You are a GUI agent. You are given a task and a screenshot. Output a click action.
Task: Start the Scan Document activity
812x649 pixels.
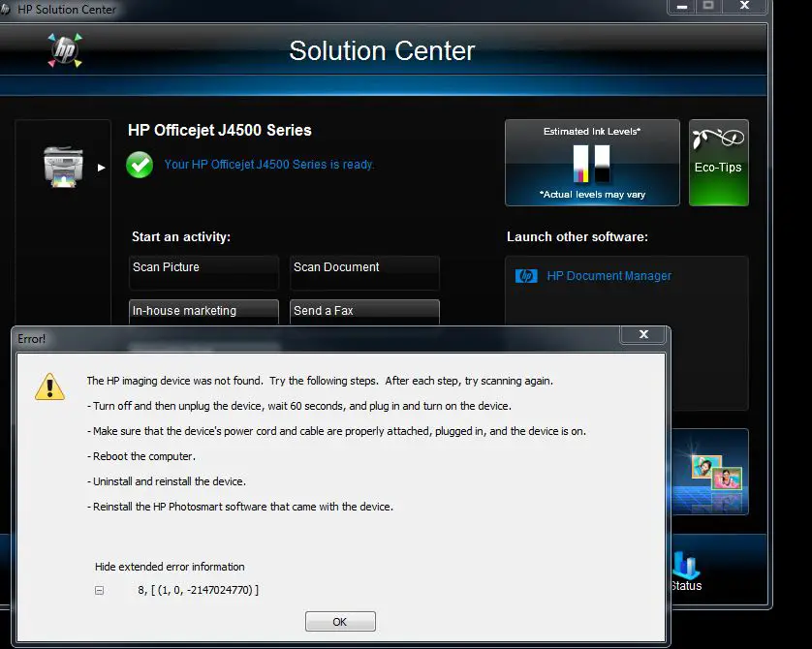[364, 272]
